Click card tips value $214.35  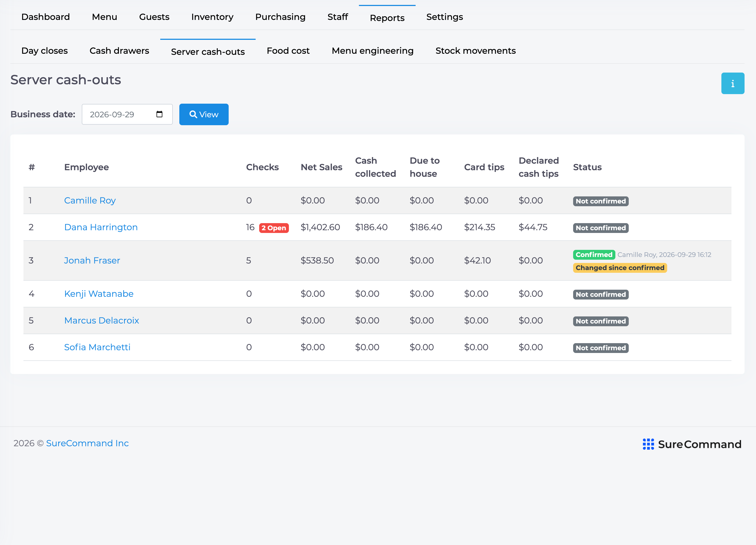479,227
